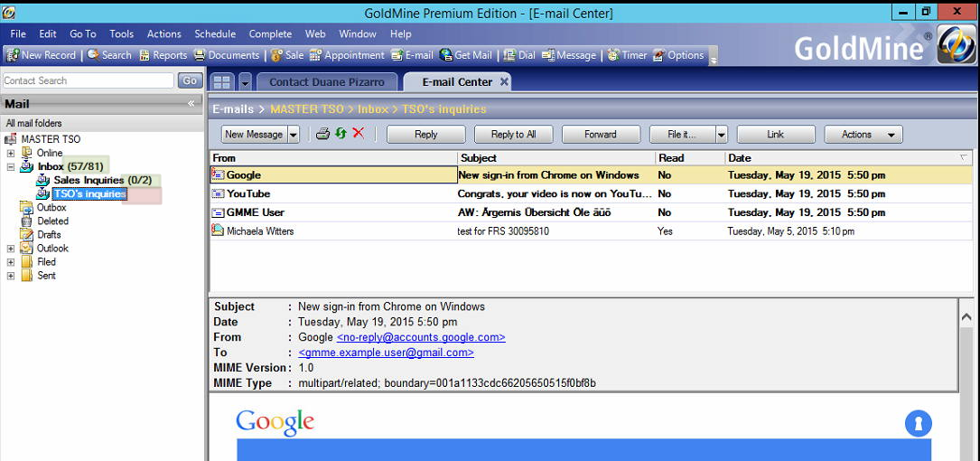980x461 pixels.
Task: Click the Reply to All button
Action: coord(513,135)
